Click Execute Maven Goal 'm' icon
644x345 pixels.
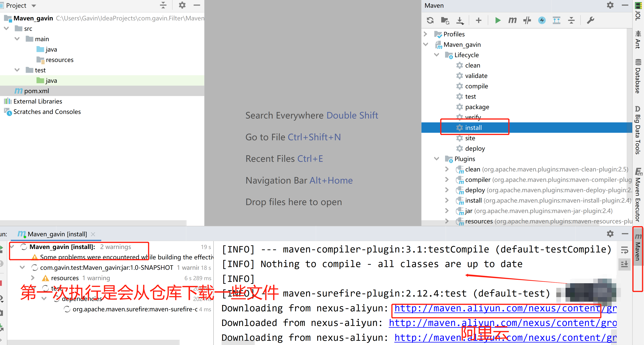[512, 20]
